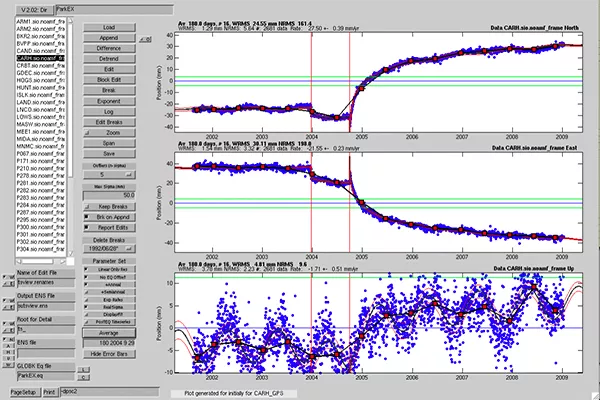
Task: Enable the Keep Breaks checkbox
Action: 109,207
